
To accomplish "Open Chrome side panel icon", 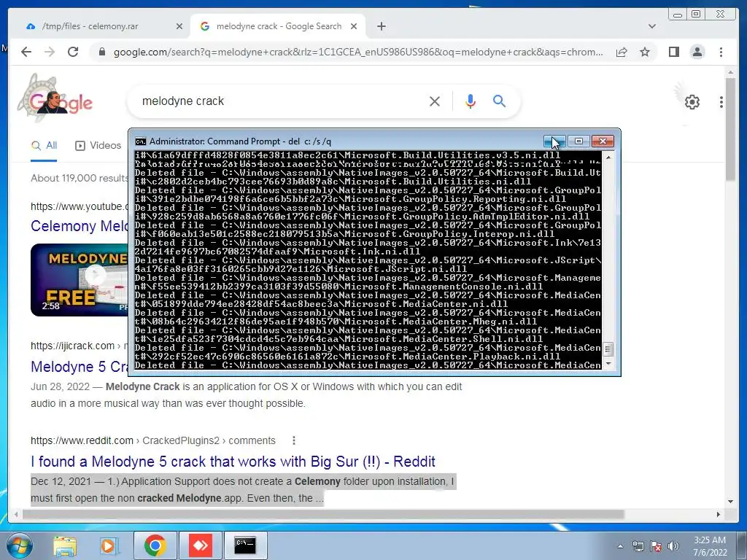I will tap(673, 52).
